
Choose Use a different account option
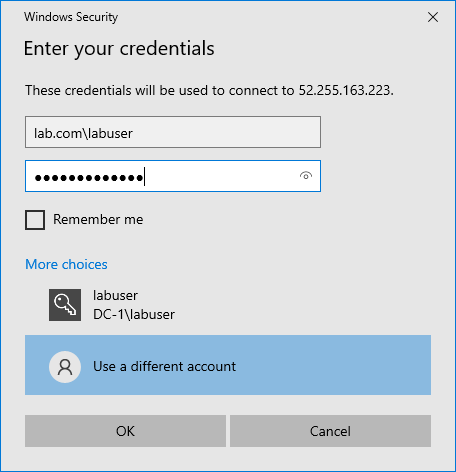pyautogui.click(x=228, y=365)
